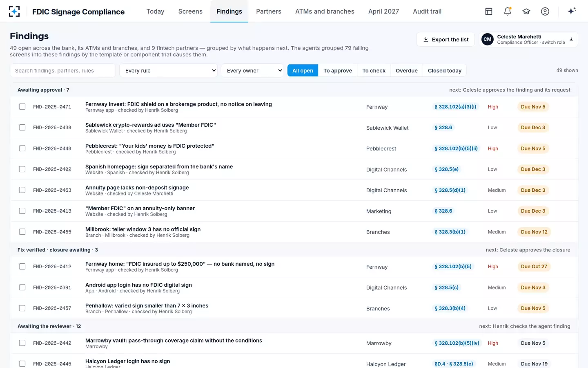Go to the Today tab

tap(155, 11)
